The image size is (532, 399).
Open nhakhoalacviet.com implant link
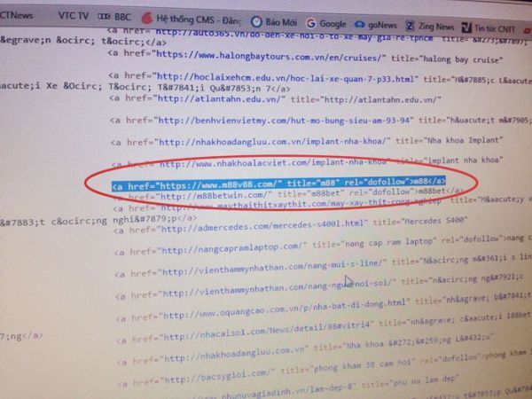273,163
